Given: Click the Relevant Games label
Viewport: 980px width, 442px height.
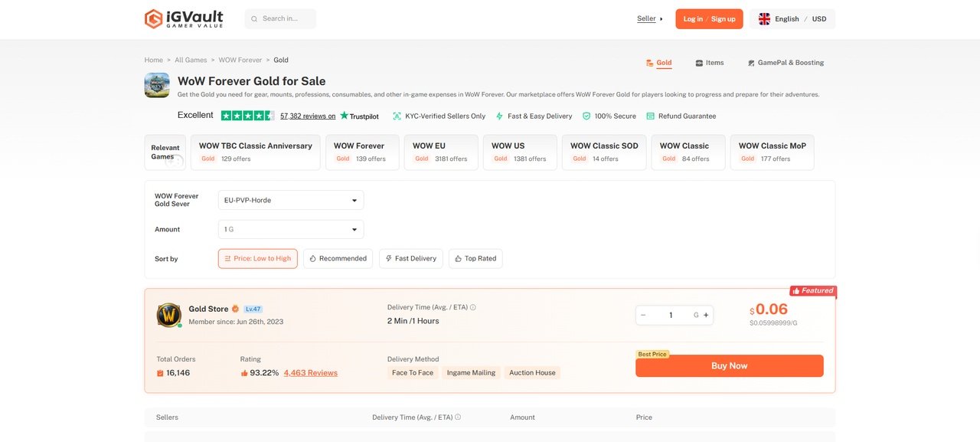Looking at the screenshot, I should pyautogui.click(x=165, y=152).
